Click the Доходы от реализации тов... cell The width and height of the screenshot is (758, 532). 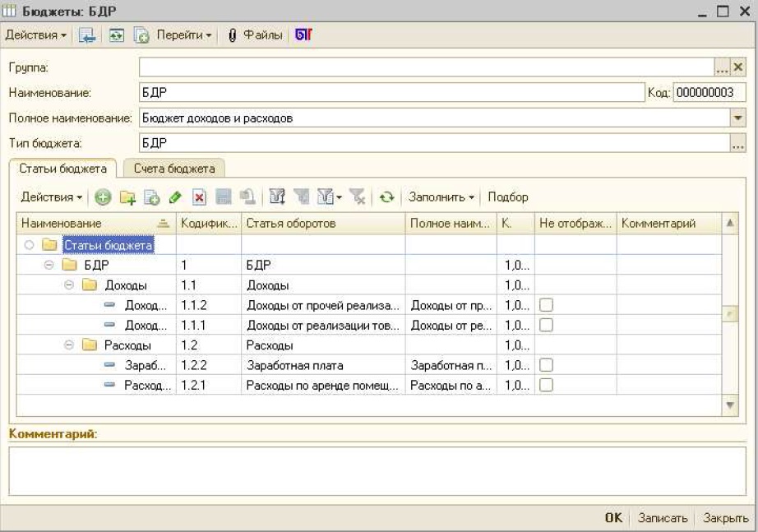point(323,326)
